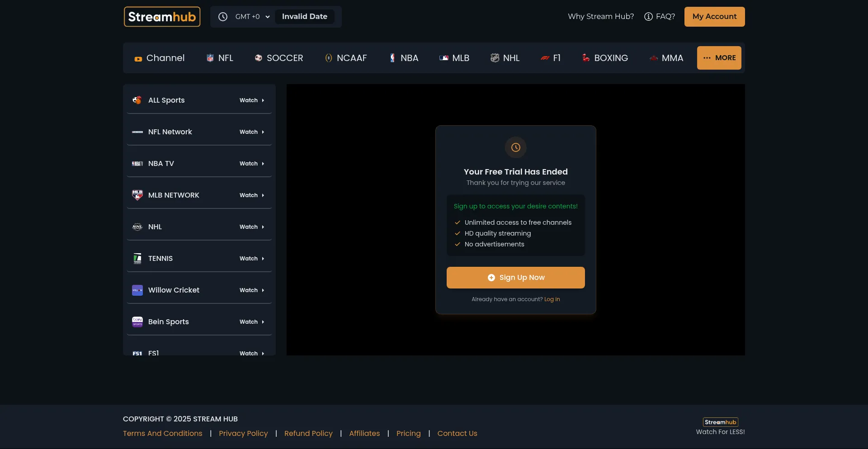Image resolution: width=868 pixels, height=449 pixels.
Task: Click the clock icon beside GMT +0
Action: tap(223, 17)
